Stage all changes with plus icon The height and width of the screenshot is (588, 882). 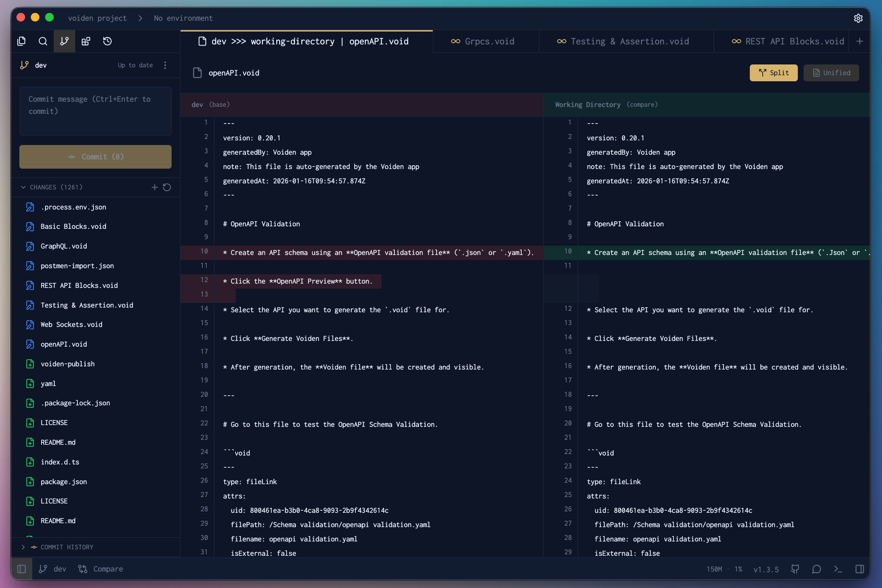[x=154, y=187]
